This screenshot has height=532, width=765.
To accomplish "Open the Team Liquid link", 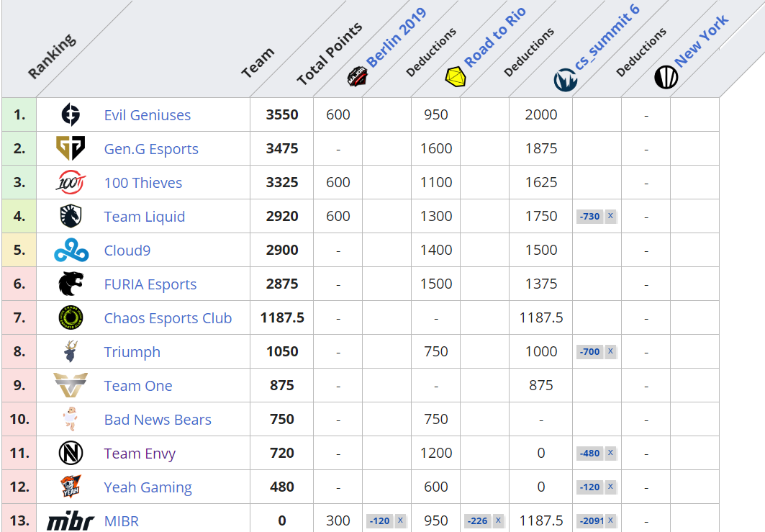I will [x=145, y=217].
